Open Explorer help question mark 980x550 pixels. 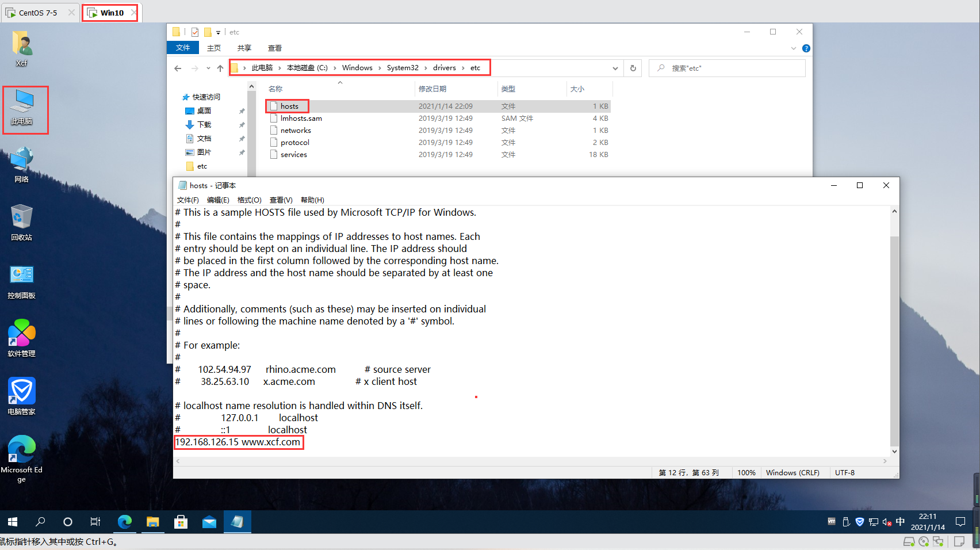[806, 48]
